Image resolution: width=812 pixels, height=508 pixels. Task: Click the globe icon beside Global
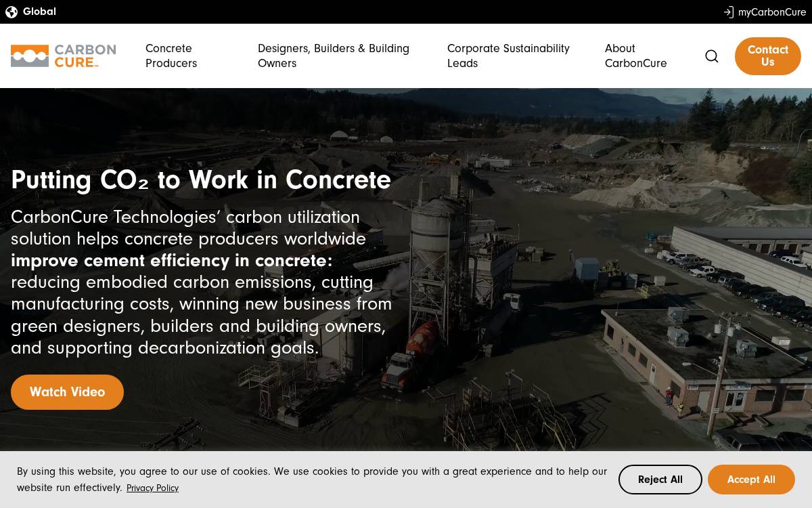click(12, 12)
